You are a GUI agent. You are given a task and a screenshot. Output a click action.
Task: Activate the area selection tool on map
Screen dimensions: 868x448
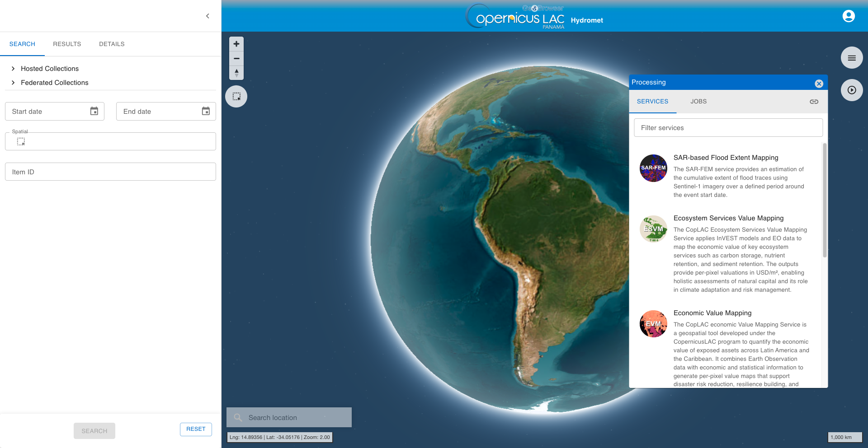click(236, 96)
